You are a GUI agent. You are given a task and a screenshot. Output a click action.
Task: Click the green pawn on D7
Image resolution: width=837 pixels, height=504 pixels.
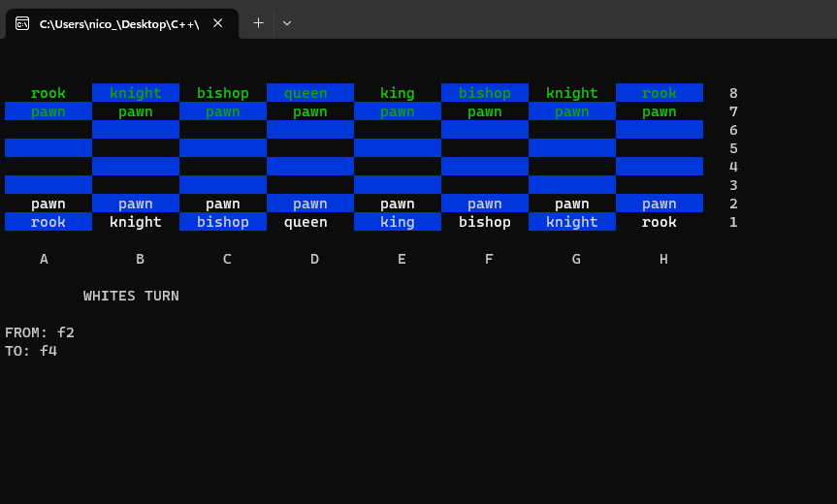pyautogui.click(x=310, y=112)
